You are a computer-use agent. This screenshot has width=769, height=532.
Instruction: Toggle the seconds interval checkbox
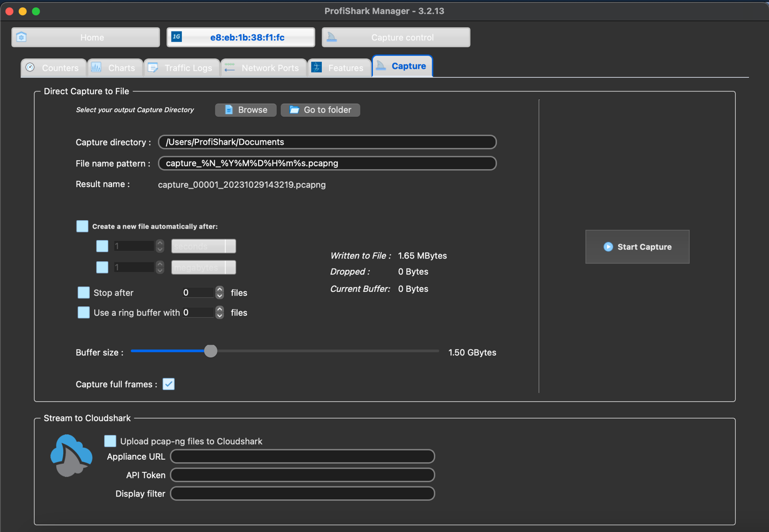pyautogui.click(x=102, y=246)
